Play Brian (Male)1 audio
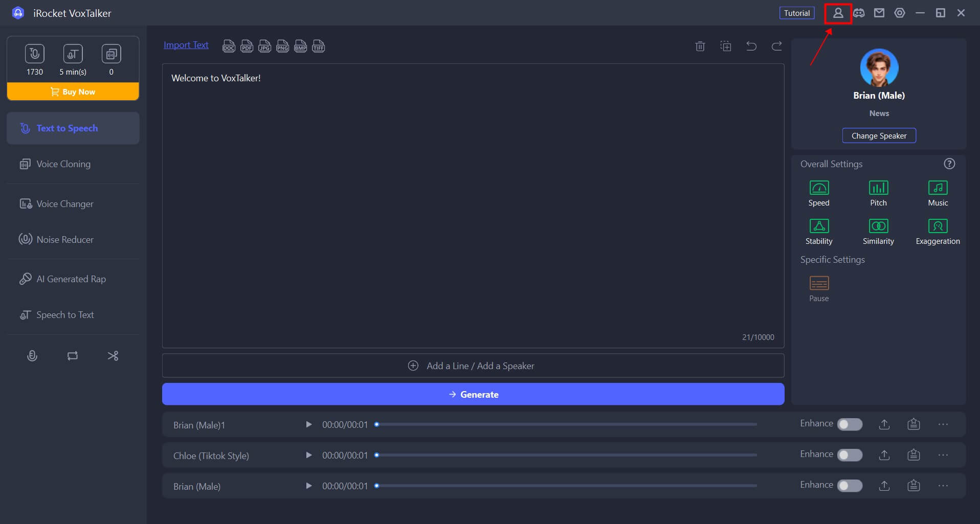 coord(308,424)
